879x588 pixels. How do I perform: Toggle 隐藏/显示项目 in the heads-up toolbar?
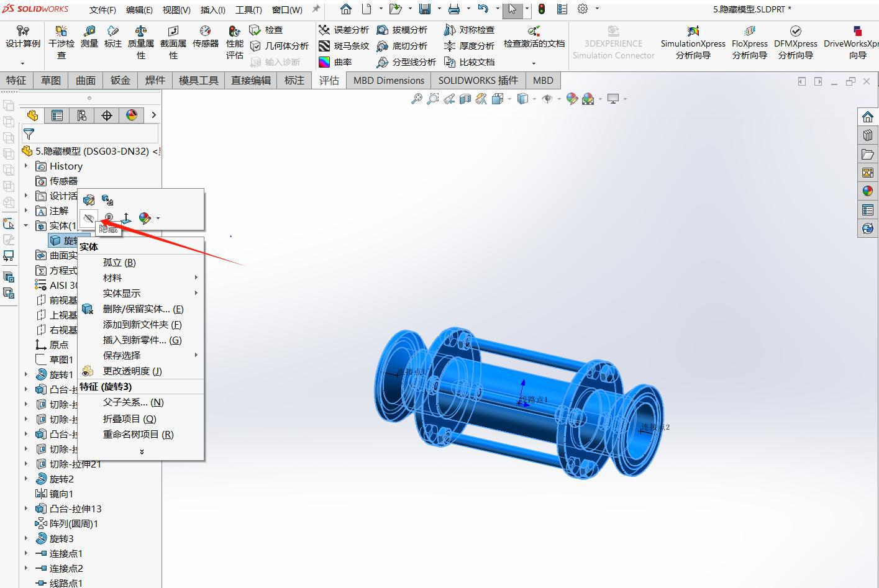coord(547,98)
